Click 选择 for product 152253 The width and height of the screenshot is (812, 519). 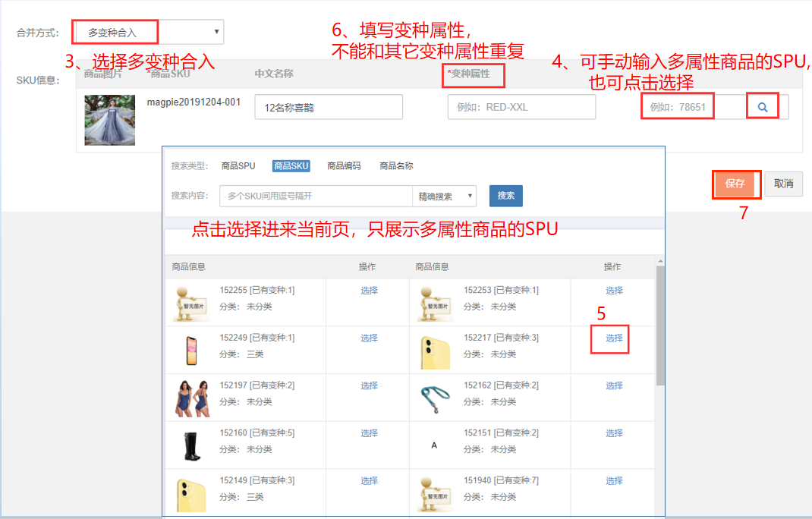coord(614,291)
